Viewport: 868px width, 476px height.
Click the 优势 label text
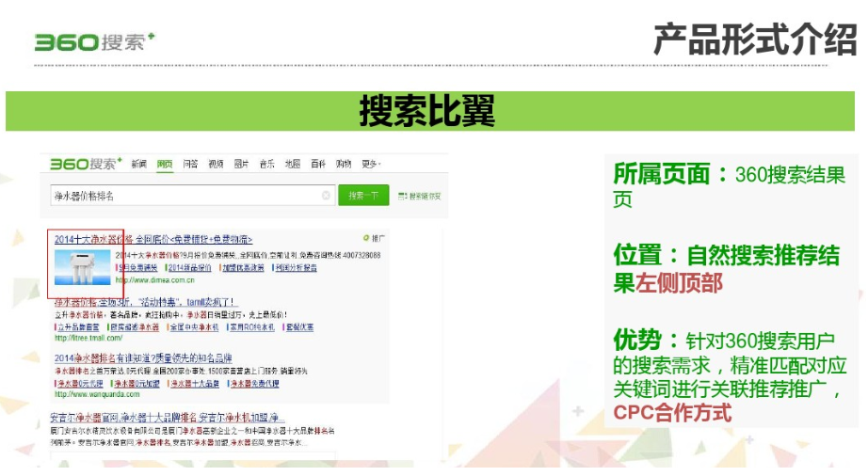pos(637,340)
